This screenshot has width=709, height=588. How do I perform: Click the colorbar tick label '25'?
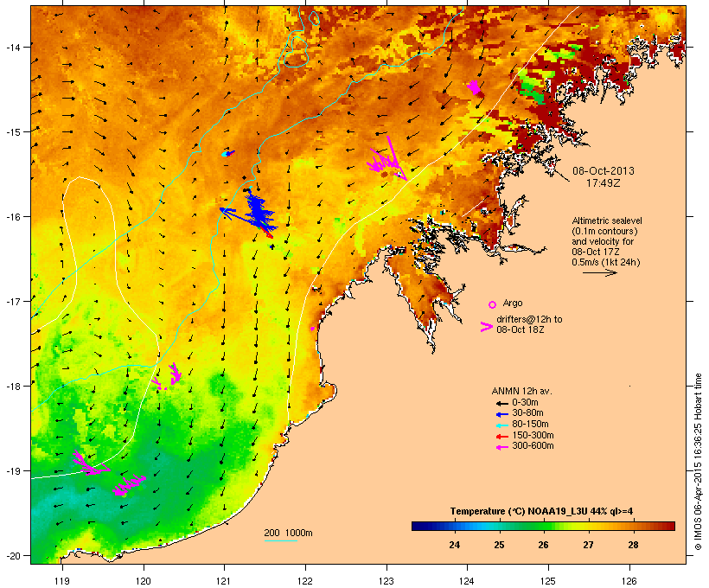pos(499,545)
